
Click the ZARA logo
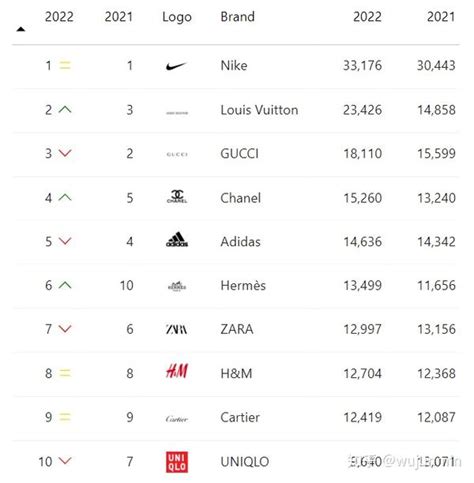pos(176,329)
